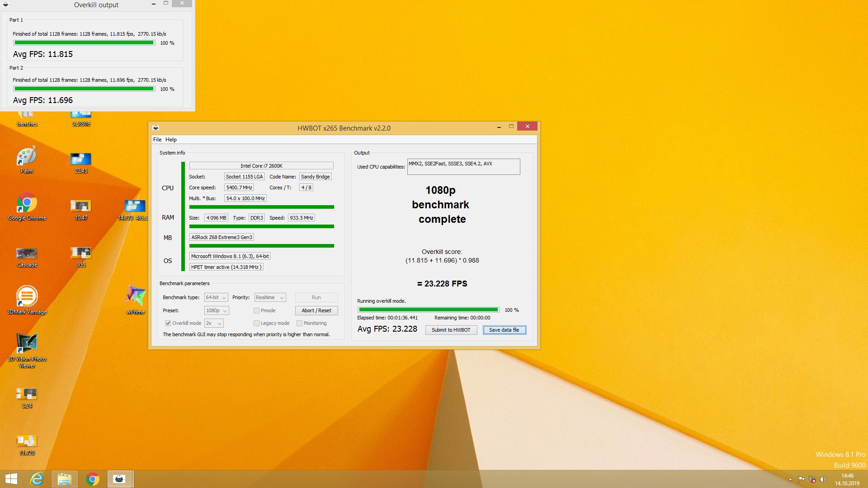Open the Paint desktop shortcut
Image resolution: width=868 pixels, height=488 pixels.
click(x=27, y=160)
